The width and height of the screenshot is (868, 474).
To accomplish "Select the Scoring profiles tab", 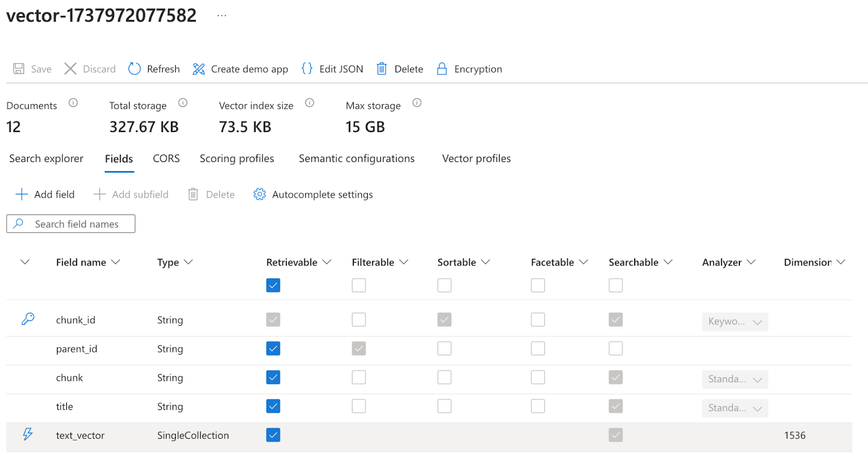I will pyautogui.click(x=237, y=159).
